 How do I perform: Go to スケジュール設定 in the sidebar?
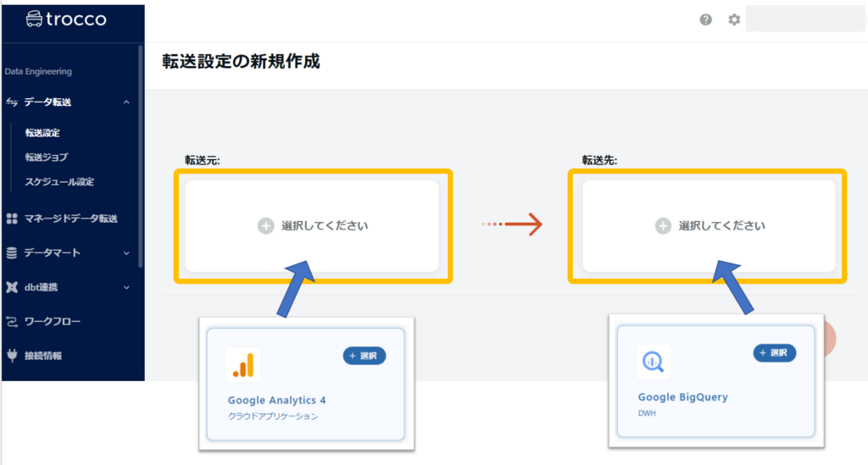59,181
